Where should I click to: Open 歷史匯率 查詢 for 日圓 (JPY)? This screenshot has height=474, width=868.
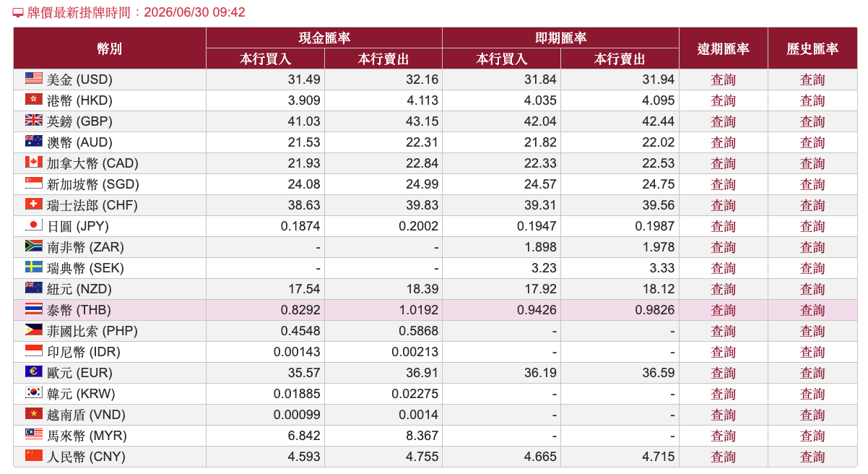point(812,226)
